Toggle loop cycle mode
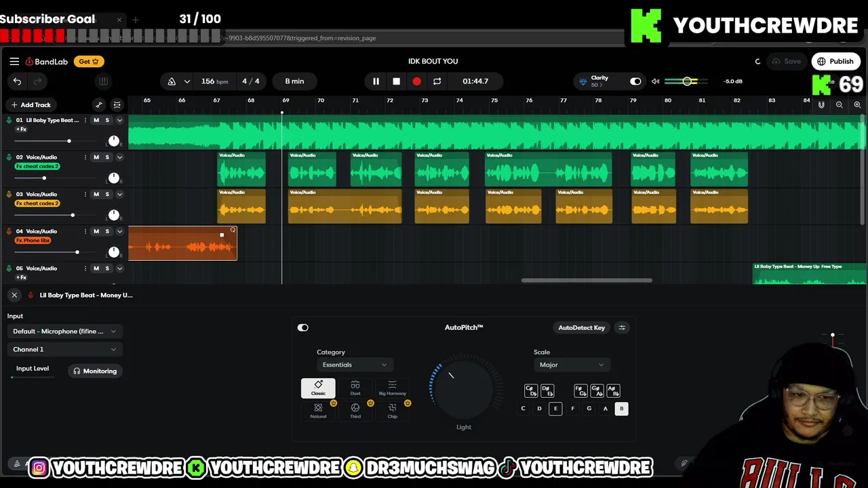This screenshot has width=868, height=488. (437, 81)
